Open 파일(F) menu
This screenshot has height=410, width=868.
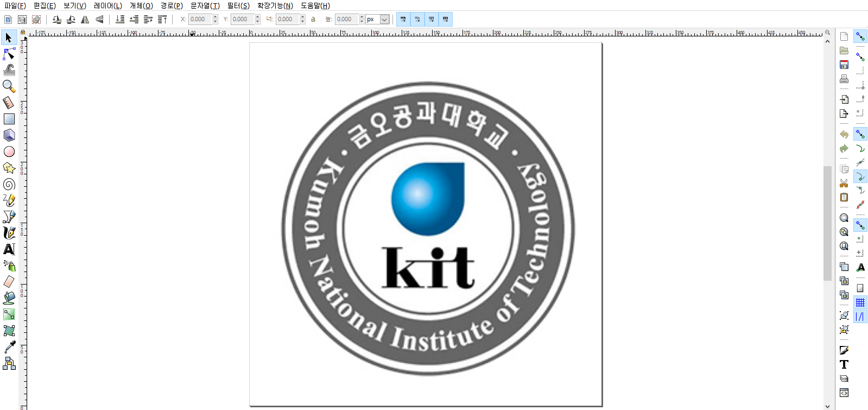pos(15,5)
